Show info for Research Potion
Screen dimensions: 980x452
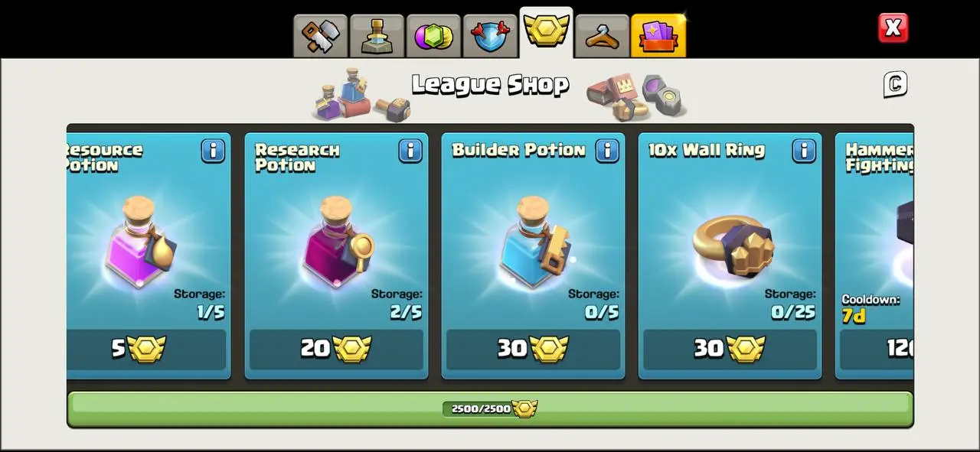click(410, 151)
